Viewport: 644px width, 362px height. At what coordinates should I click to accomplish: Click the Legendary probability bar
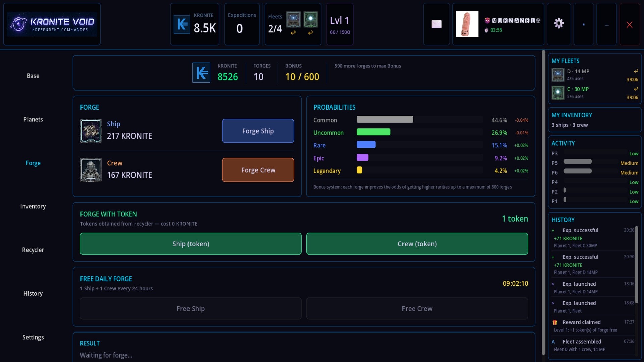(x=419, y=170)
